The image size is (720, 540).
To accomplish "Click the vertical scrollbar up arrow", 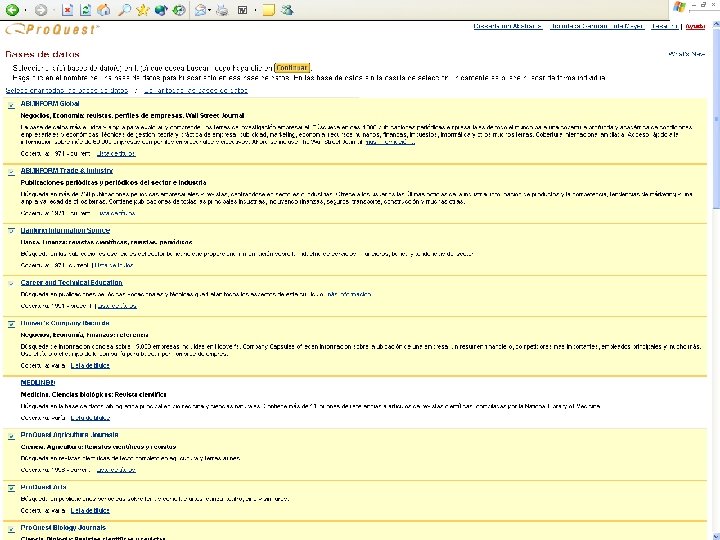I will [x=716, y=26].
